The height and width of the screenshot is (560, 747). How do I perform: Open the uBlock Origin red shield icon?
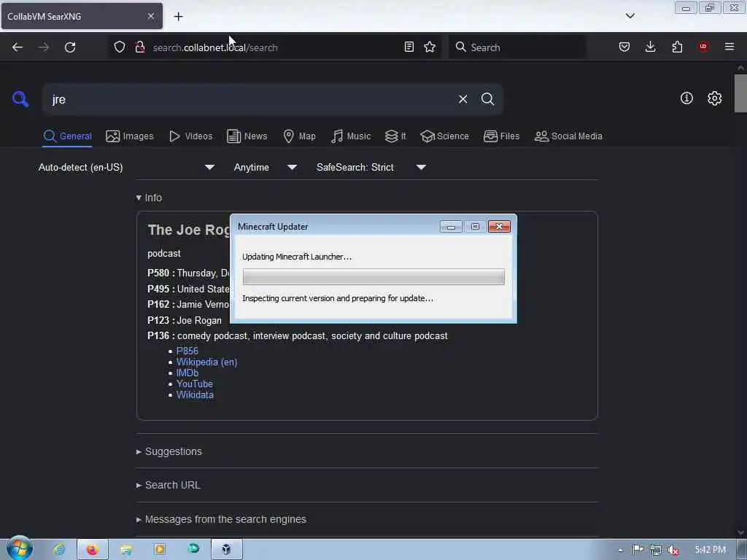[x=703, y=47]
